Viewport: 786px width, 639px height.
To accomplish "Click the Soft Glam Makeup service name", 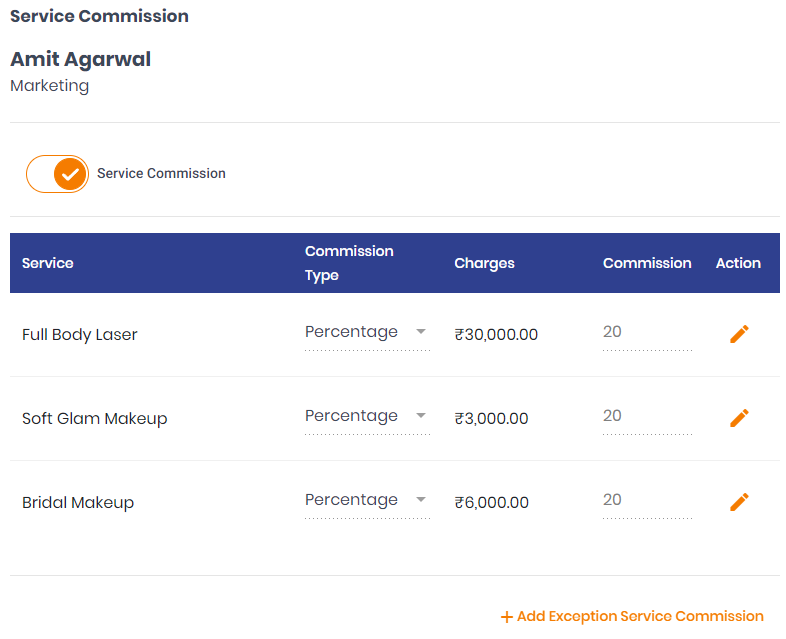I will pos(95,418).
